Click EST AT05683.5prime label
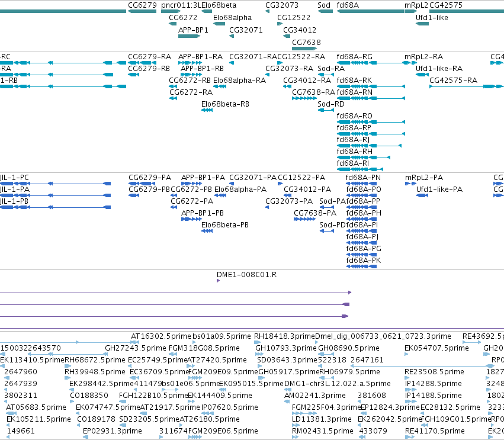Screen dimensions: 504x440 click(36, 407)
